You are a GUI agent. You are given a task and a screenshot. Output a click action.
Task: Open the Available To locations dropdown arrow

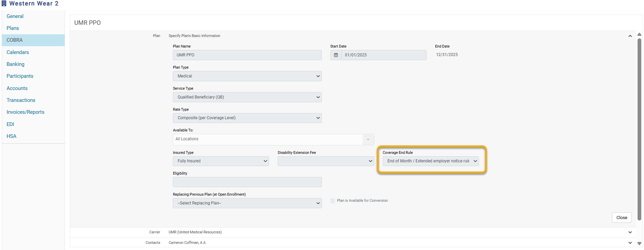tap(368, 139)
